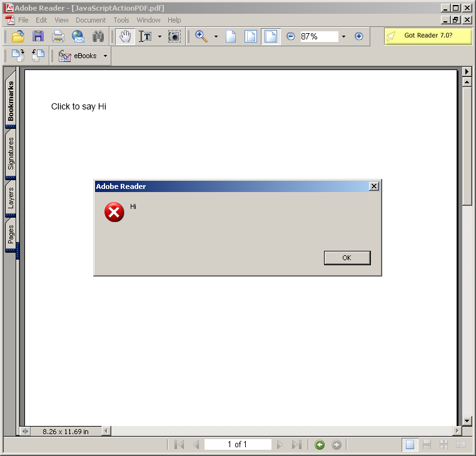Click the page number field
476x456 pixels.
(238, 445)
